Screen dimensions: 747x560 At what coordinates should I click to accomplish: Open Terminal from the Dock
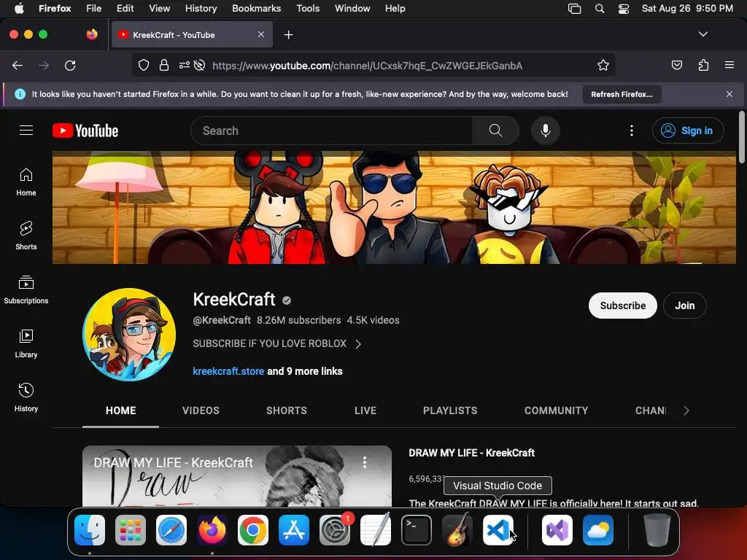(x=417, y=530)
